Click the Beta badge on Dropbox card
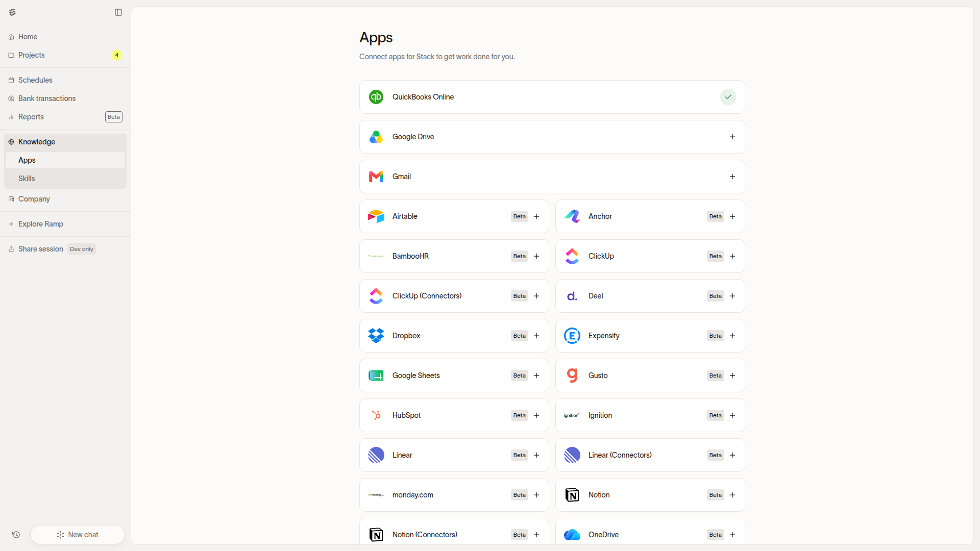 tap(520, 336)
